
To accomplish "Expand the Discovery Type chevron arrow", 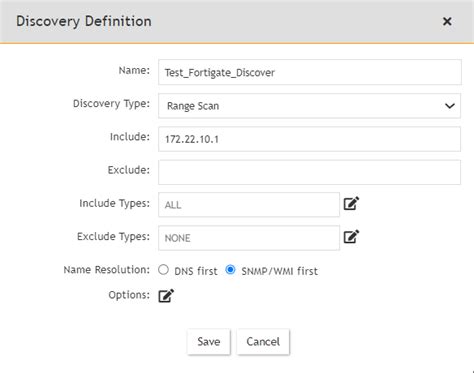I will click(x=450, y=106).
